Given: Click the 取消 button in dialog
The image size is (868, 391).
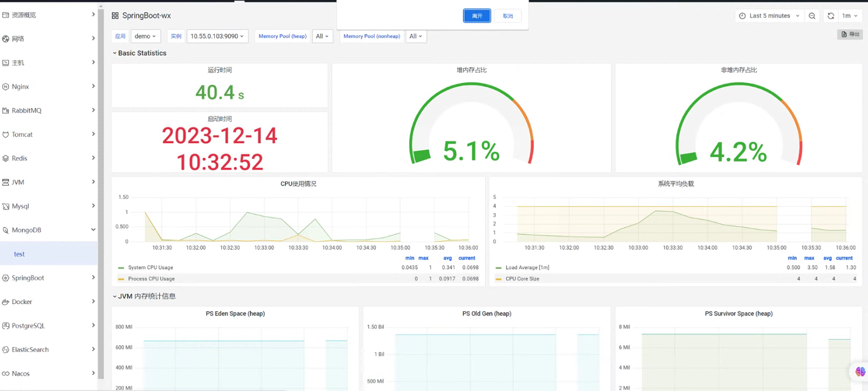Looking at the screenshot, I should pos(508,16).
